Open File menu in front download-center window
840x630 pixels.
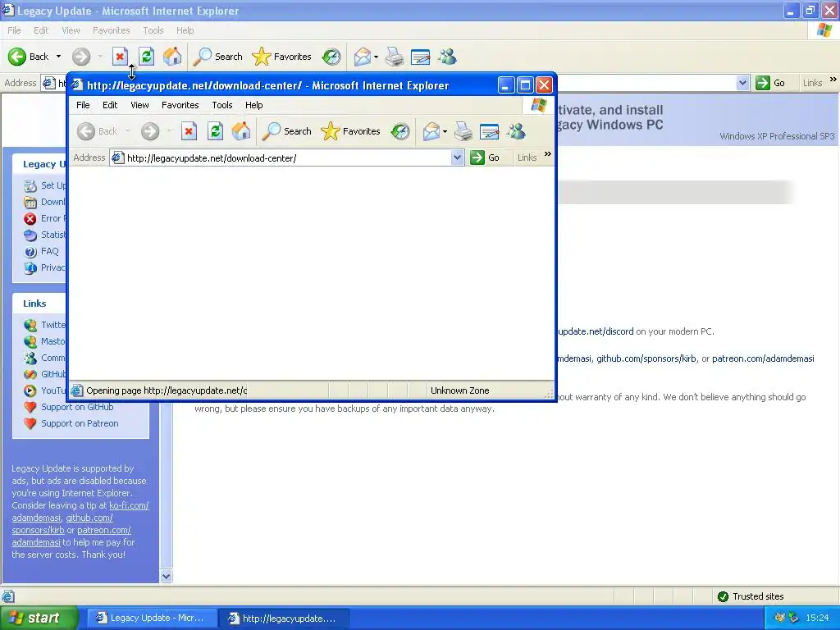pos(83,105)
